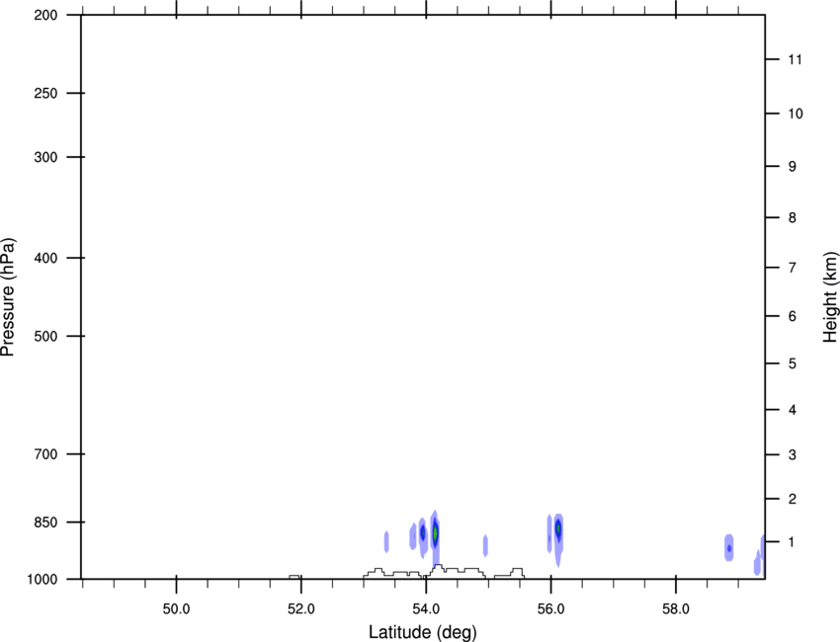
Task: Pick the 10 km height label
Action: point(795,114)
